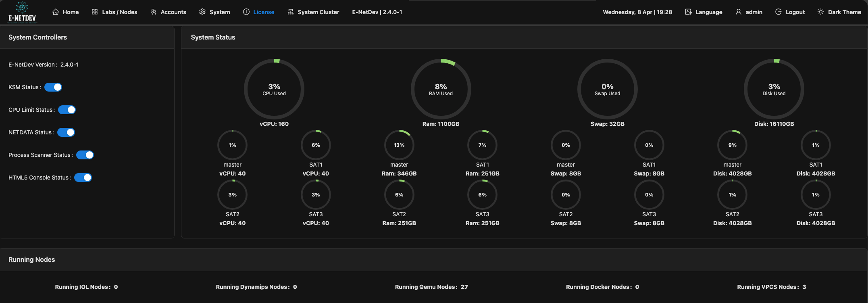Toggle the KSM Status switch
The image size is (868, 303).
(x=53, y=87)
